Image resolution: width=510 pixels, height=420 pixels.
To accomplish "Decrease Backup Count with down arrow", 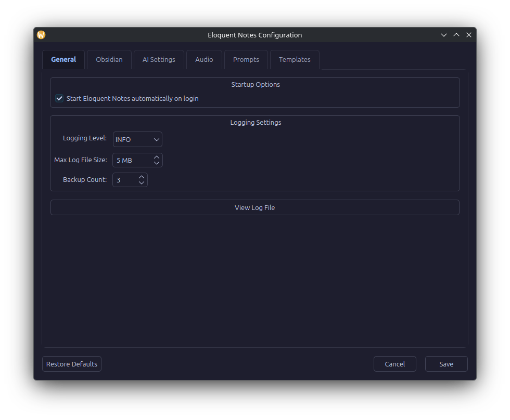I will click(x=142, y=183).
